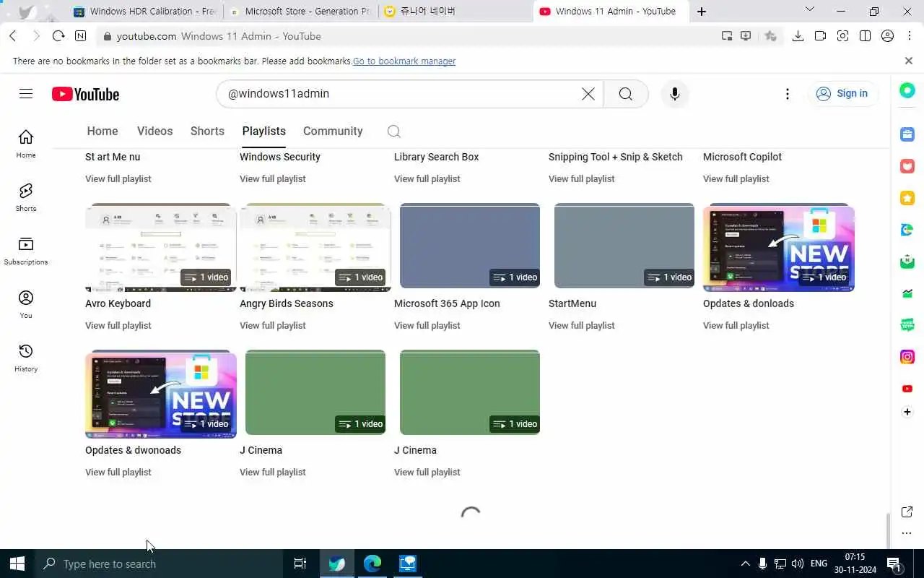Screen dimensions: 924x578
Task: Show hidden system tray icons
Action: pyautogui.click(x=745, y=564)
